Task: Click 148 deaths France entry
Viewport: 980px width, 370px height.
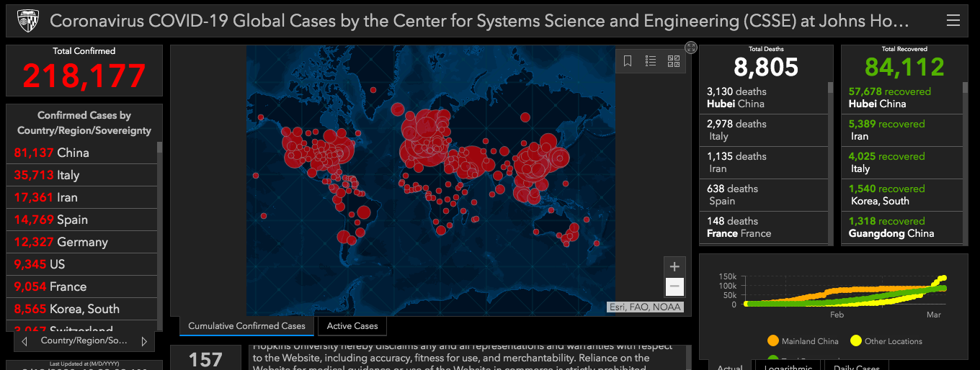Action: click(x=763, y=227)
